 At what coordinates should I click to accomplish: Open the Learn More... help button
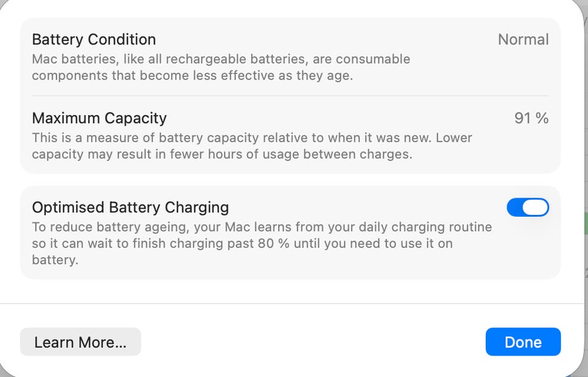coord(80,342)
